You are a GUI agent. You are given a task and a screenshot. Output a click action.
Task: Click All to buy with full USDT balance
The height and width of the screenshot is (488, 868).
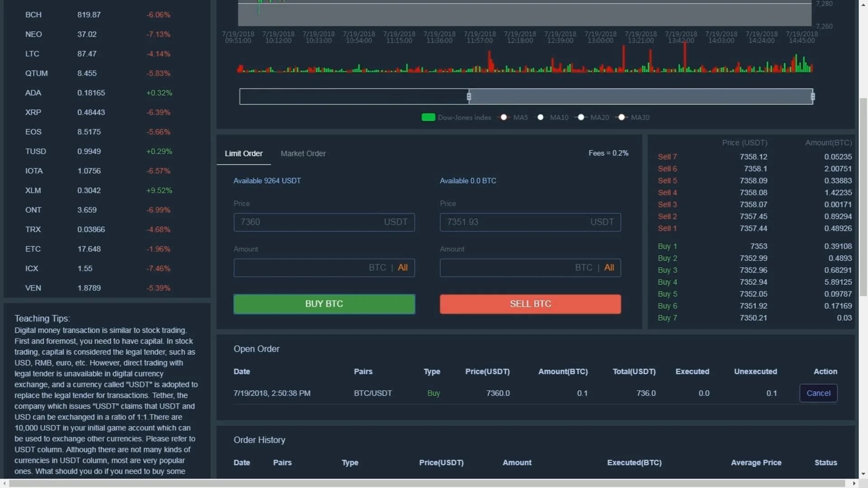click(403, 267)
